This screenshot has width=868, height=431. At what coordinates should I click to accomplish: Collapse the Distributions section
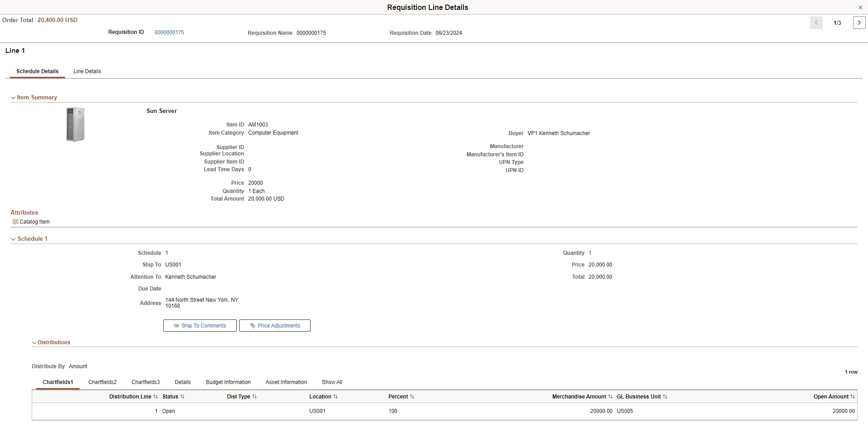34,342
